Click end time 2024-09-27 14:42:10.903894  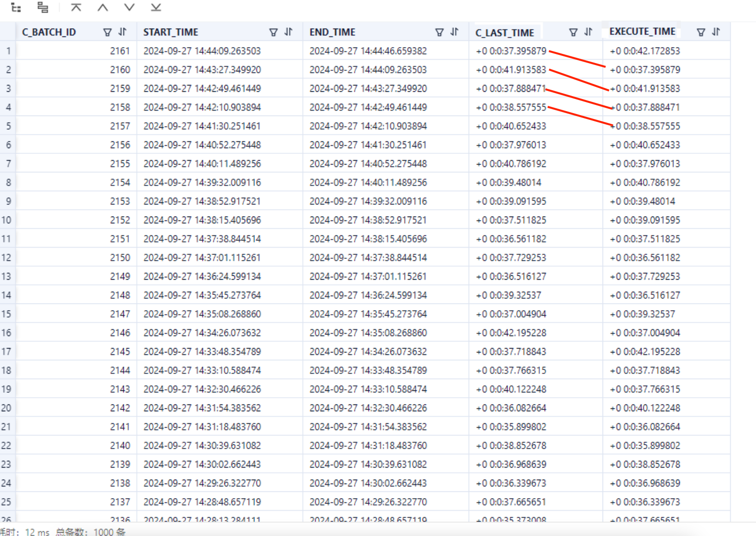(368, 126)
